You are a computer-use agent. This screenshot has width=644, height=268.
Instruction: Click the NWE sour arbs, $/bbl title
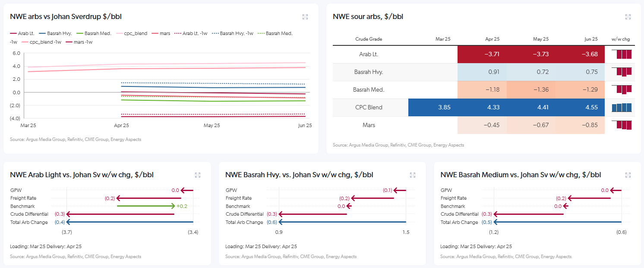pyautogui.click(x=368, y=17)
